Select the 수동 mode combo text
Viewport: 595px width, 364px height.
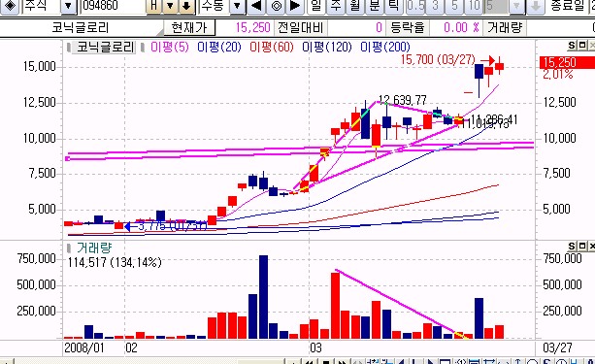click(215, 6)
